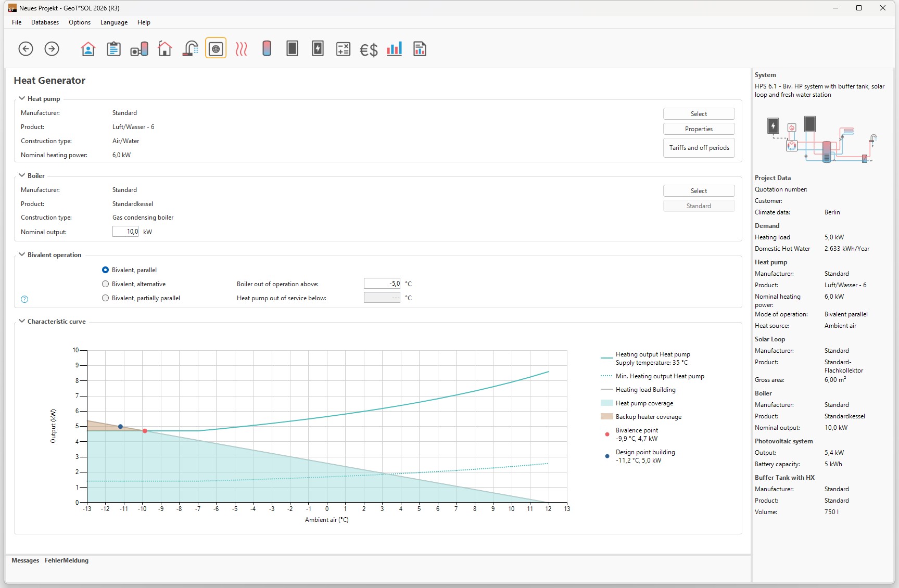
Task: Open the Language menu
Action: tap(113, 22)
